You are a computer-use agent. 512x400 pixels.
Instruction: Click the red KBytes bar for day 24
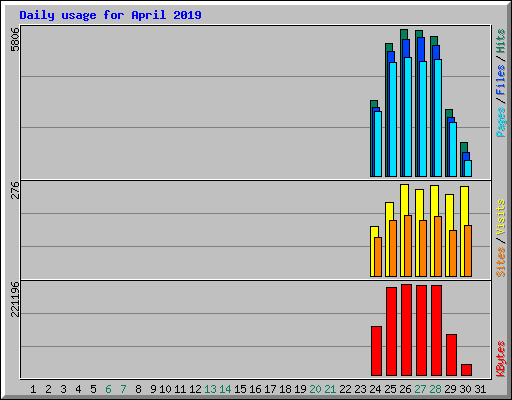pyautogui.click(x=376, y=351)
